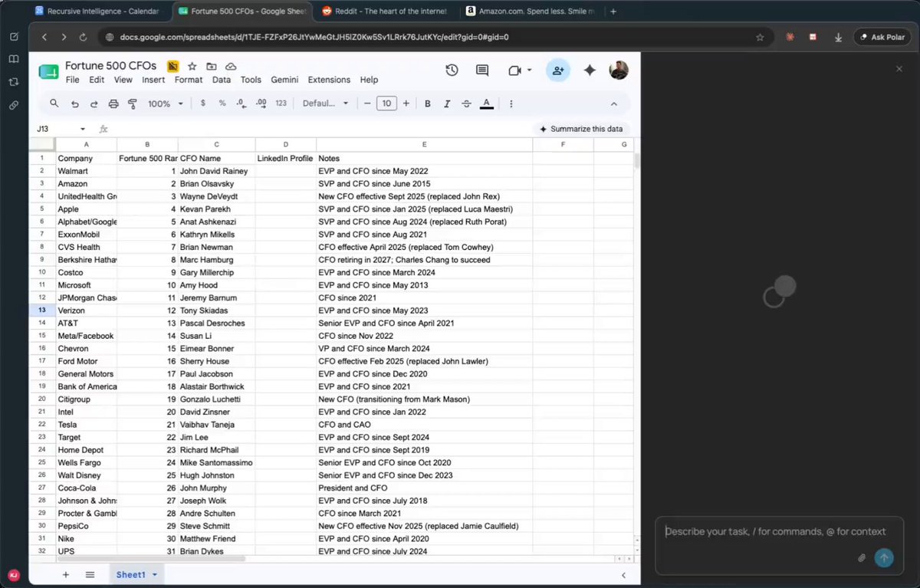Bookmark this page star icon

(x=760, y=37)
